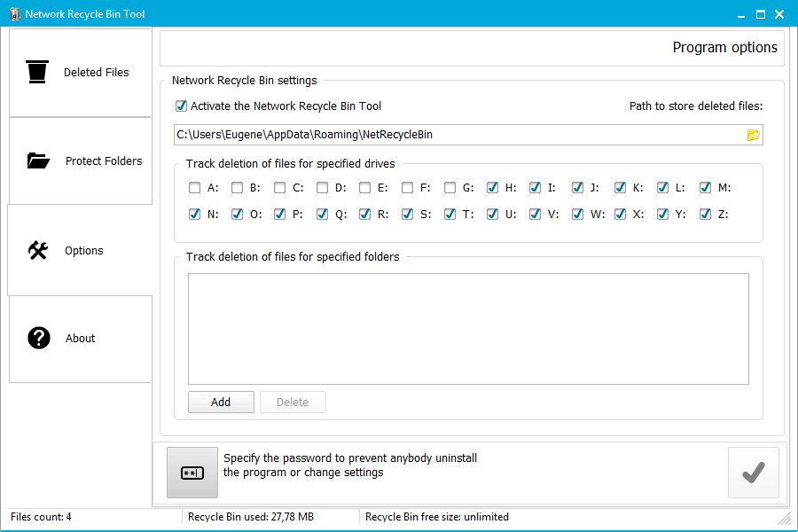Toggle drive H: checkbox off

[x=492, y=188]
